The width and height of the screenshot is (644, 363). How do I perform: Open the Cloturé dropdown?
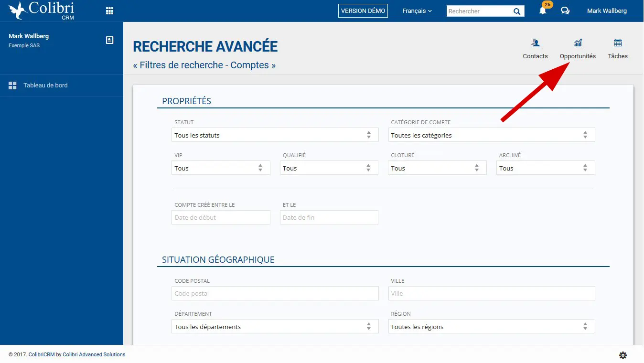pyautogui.click(x=437, y=168)
